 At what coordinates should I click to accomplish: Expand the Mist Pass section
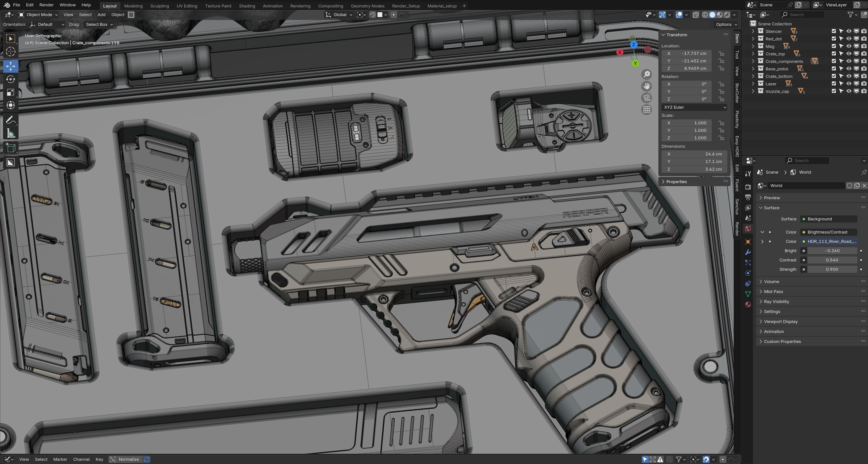(773, 292)
